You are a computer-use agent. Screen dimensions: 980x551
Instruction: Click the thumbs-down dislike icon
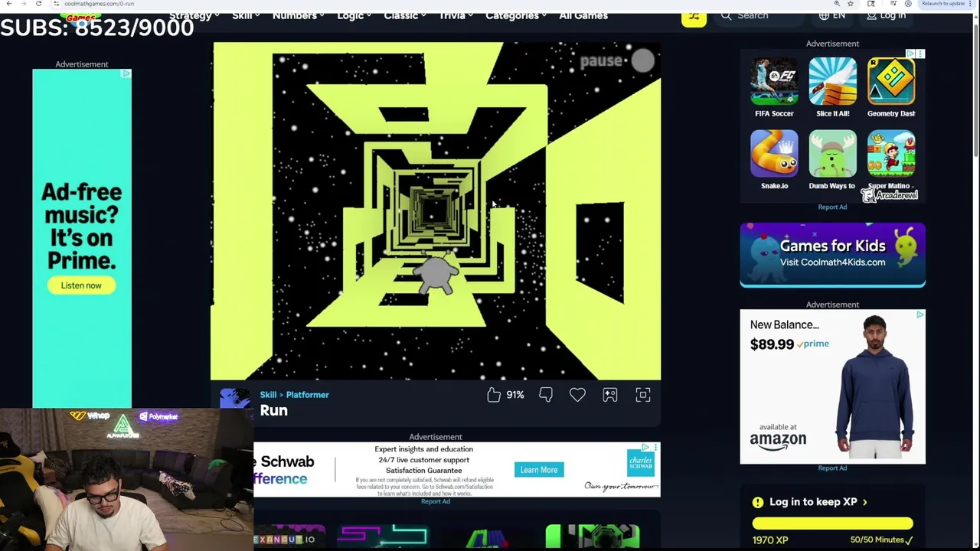click(x=545, y=395)
